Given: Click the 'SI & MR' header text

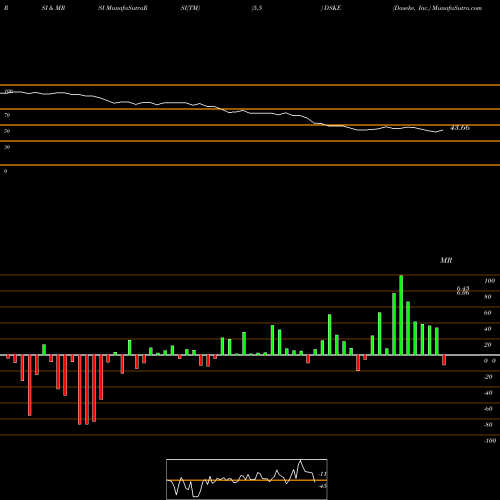Looking at the screenshot, I should point(53,8).
